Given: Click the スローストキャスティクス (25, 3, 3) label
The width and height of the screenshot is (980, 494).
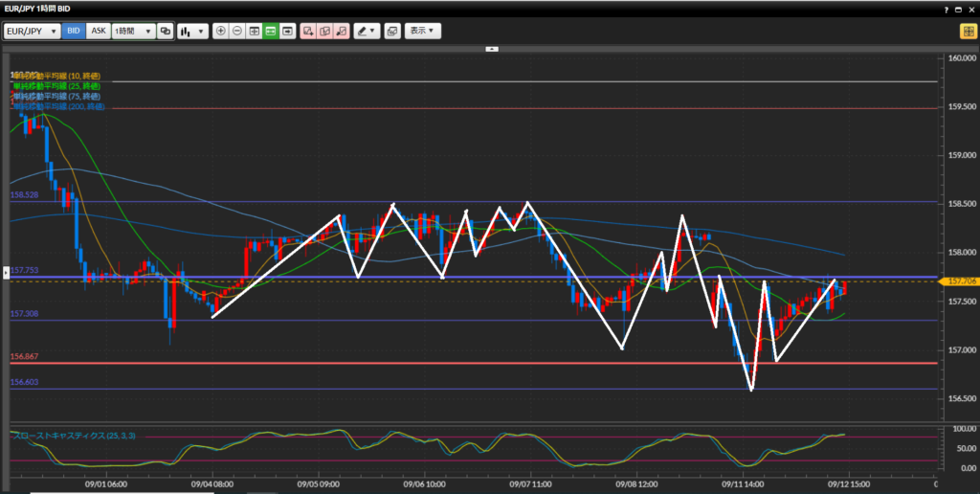Looking at the screenshot, I should 74,436.
